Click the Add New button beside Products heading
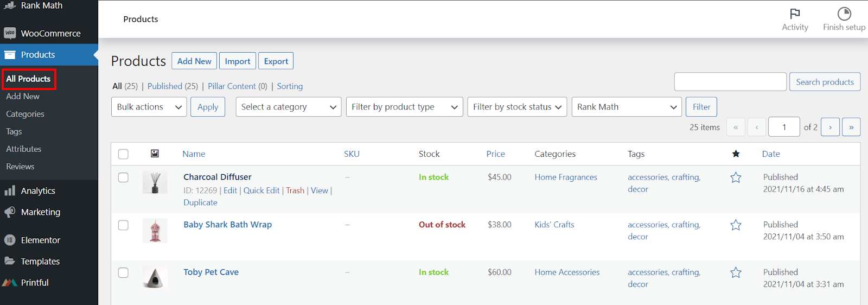This screenshot has width=868, height=305. [x=194, y=61]
